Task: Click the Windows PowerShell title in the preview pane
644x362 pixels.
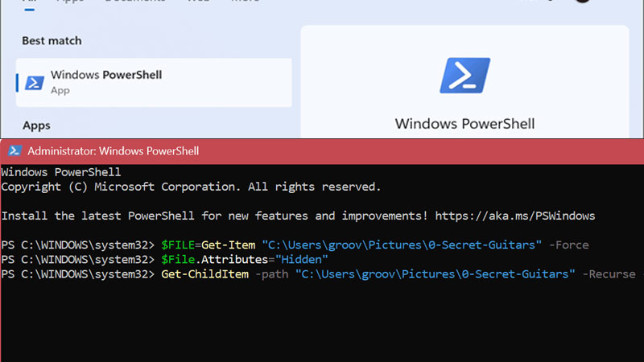Action: pyautogui.click(x=465, y=124)
